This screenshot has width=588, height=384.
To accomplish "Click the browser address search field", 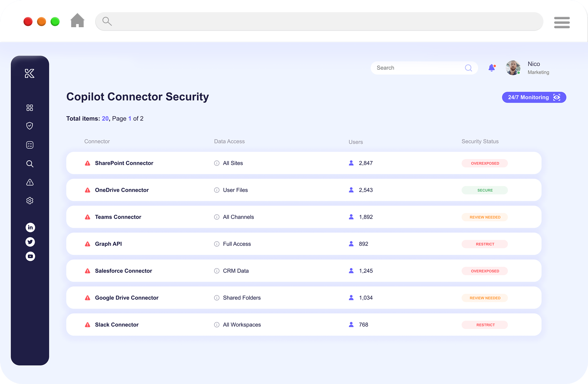I will 319,21.
